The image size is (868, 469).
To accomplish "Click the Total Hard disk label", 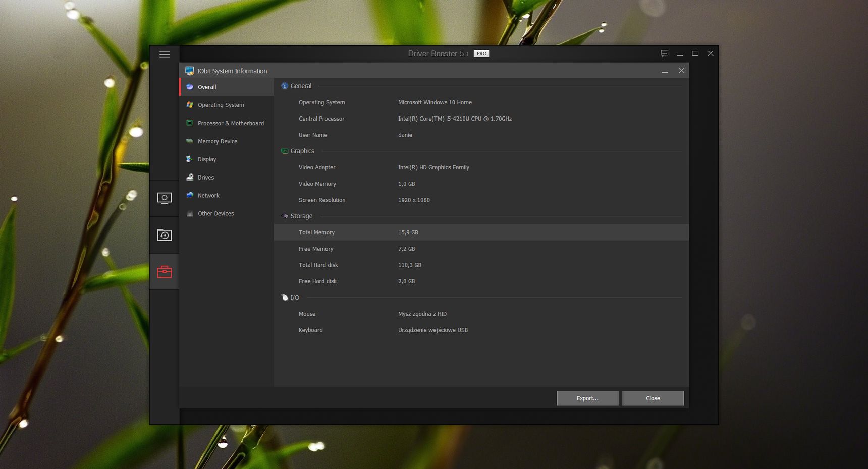I will tap(318, 265).
